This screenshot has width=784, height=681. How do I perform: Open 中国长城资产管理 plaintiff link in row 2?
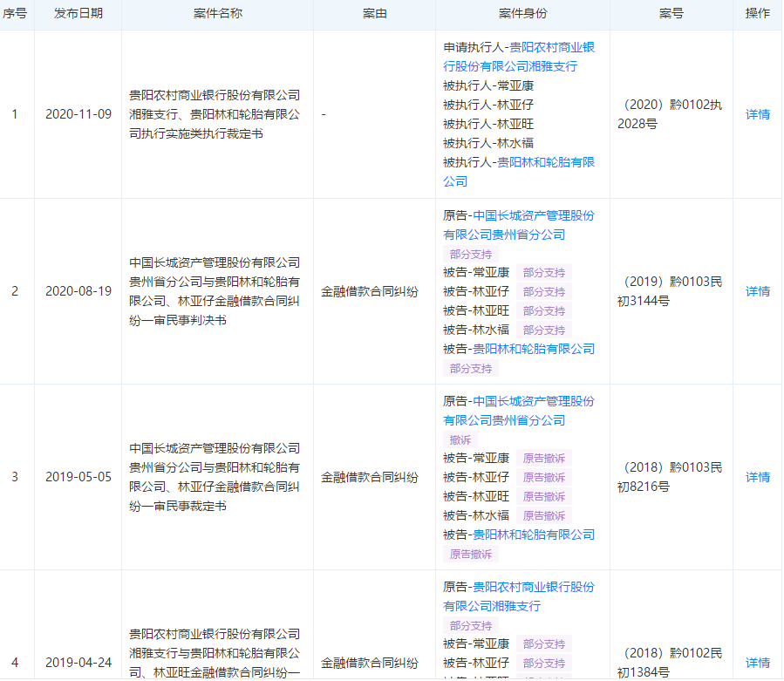pos(519,225)
